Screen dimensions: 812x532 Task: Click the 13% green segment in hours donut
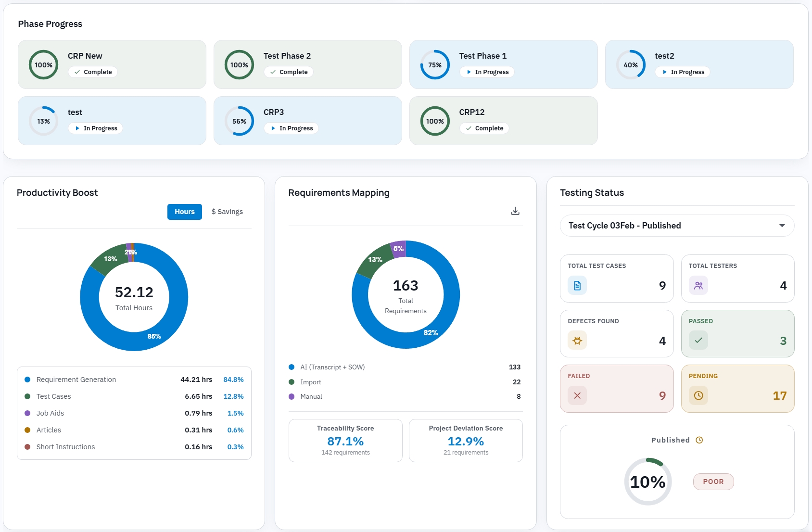tap(111, 259)
